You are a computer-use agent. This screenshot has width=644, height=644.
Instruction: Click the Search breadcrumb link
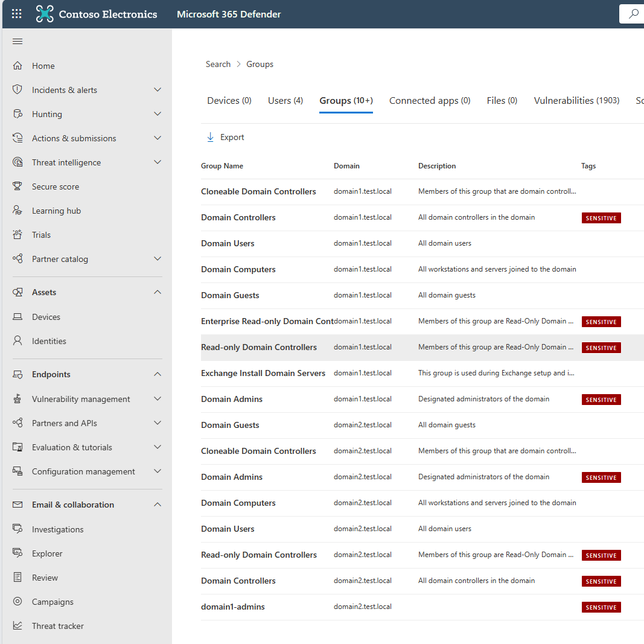tap(218, 64)
